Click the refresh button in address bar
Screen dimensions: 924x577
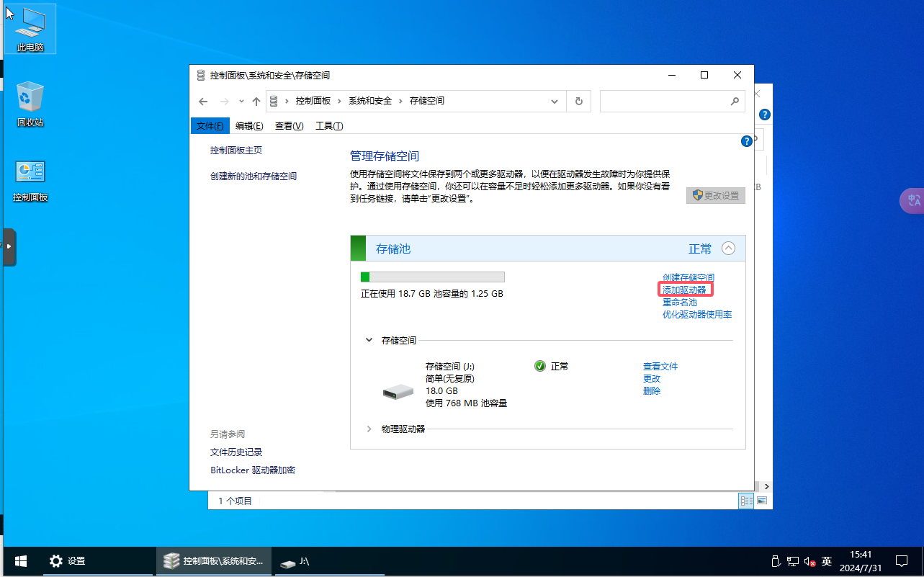tap(578, 102)
